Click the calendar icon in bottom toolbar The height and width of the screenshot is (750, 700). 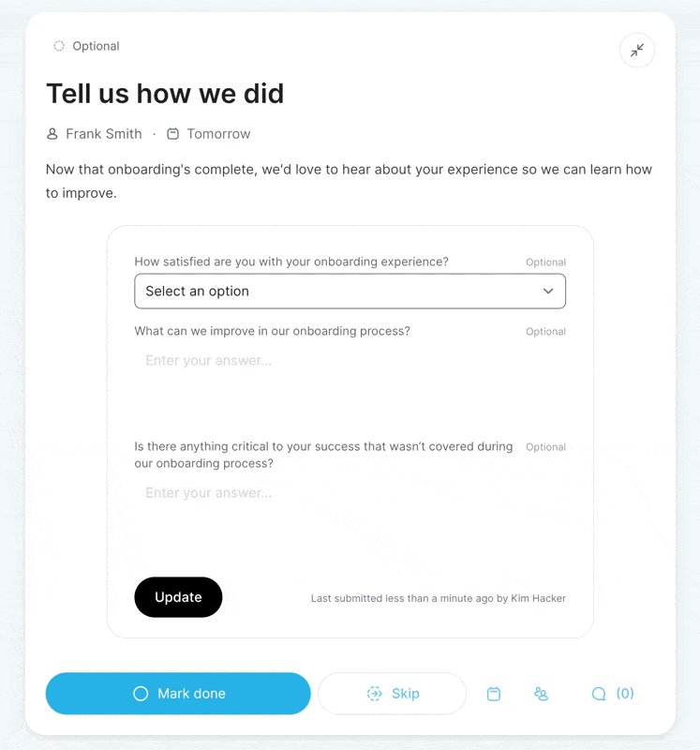point(494,694)
